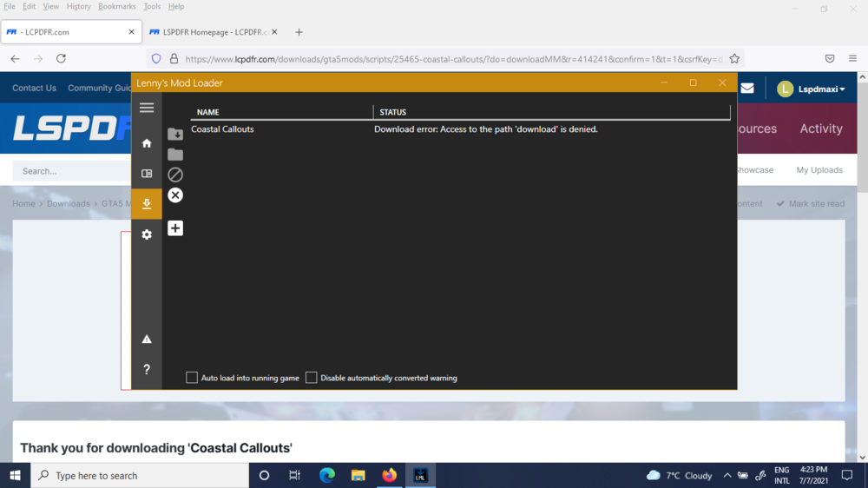868x488 pixels.
Task: Open the Firefox application menu
Action: (x=852, y=59)
